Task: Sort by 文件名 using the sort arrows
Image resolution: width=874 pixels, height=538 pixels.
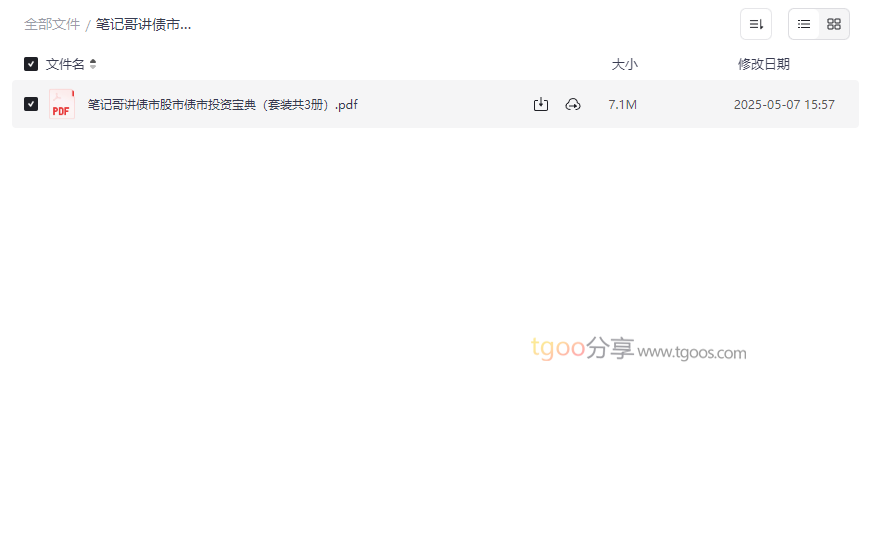Action: [x=93, y=64]
